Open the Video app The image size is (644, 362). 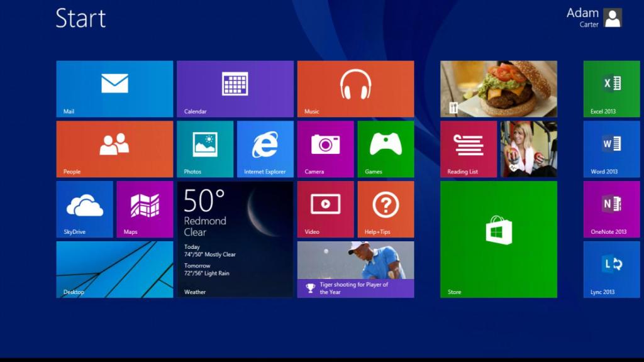click(x=325, y=209)
